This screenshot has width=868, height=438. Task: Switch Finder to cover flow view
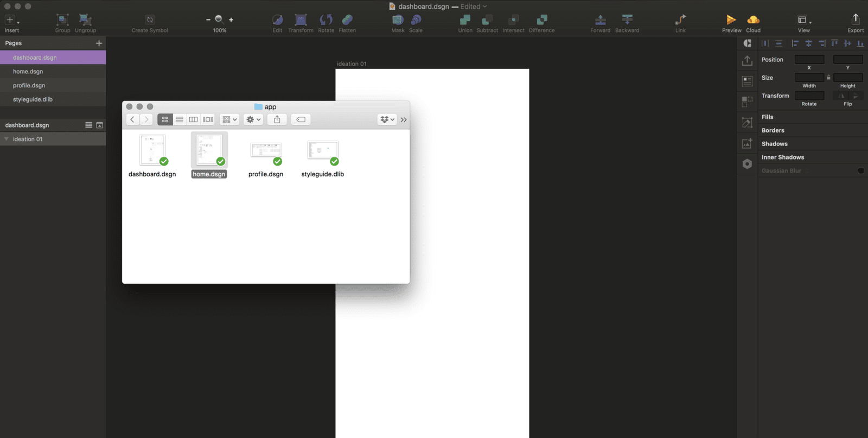208,119
